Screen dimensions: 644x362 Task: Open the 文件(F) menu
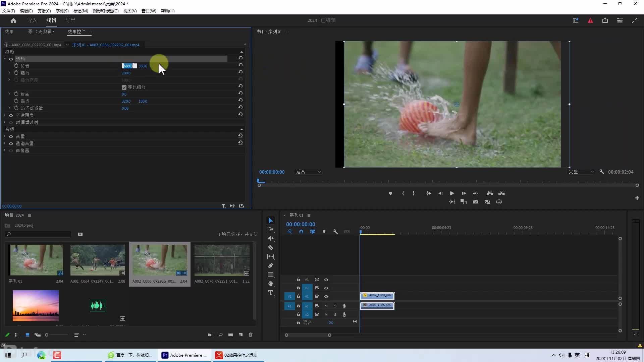click(9, 11)
